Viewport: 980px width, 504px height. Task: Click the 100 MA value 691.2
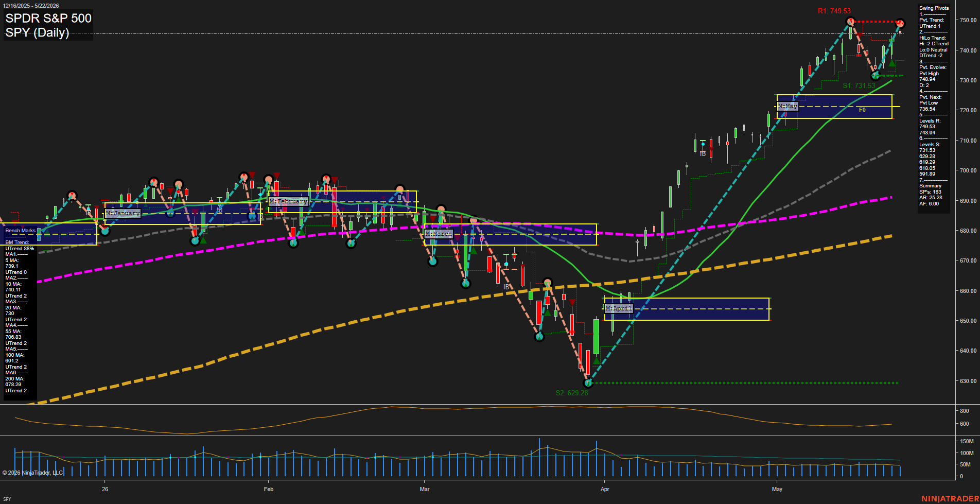[x=12, y=361]
